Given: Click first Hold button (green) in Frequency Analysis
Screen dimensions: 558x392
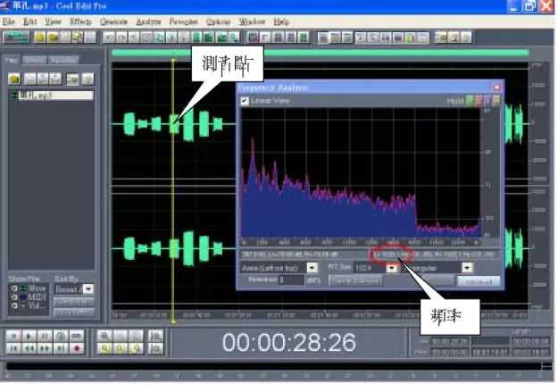Looking at the screenshot, I should 470,101.
